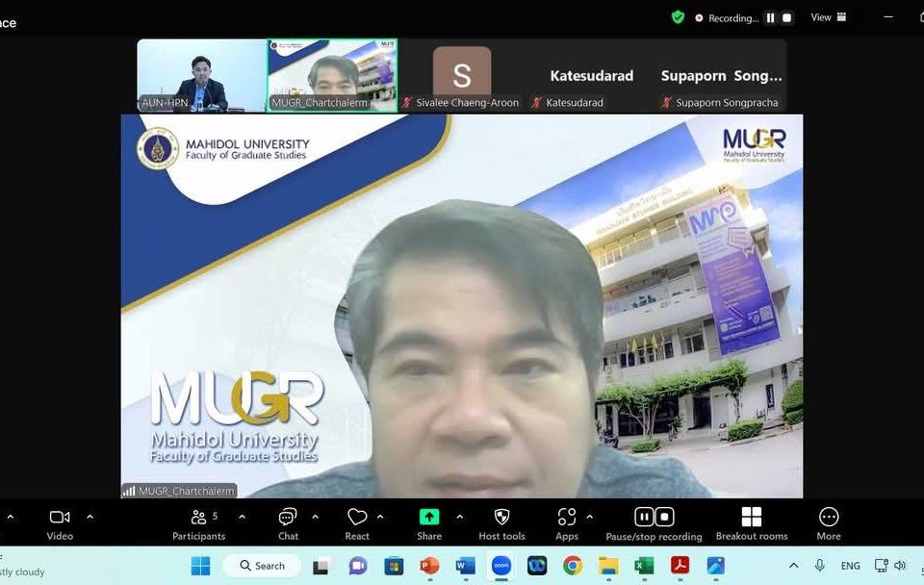Open Excel from the taskbar
The height and width of the screenshot is (585, 924).
pyautogui.click(x=644, y=566)
